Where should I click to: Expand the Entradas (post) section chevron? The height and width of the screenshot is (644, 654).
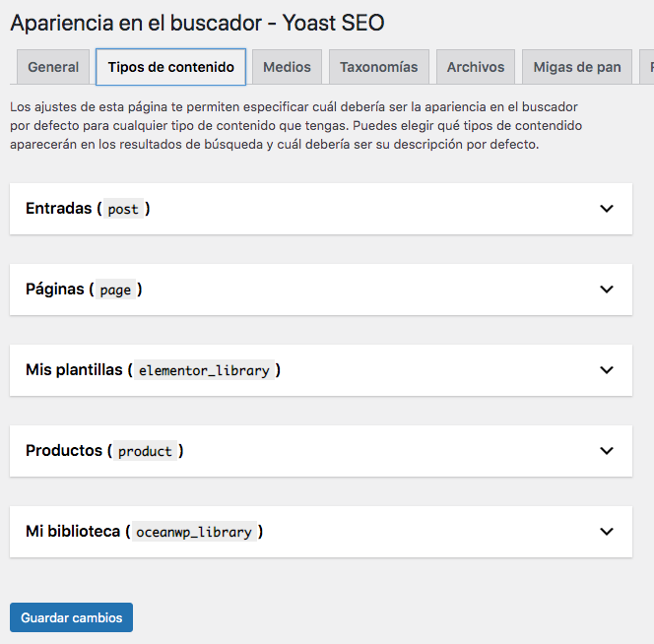(607, 209)
